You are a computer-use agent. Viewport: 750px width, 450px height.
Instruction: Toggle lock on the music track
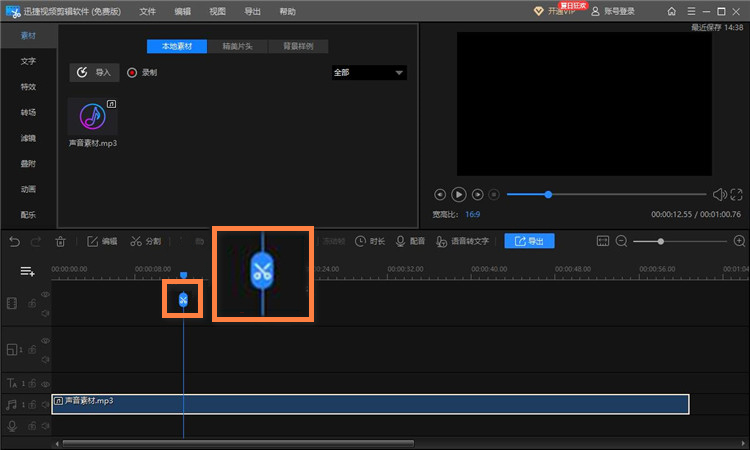click(32, 405)
